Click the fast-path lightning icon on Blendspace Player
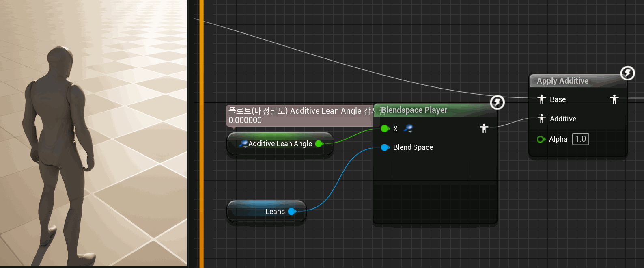The height and width of the screenshot is (268, 644). (x=497, y=102)
